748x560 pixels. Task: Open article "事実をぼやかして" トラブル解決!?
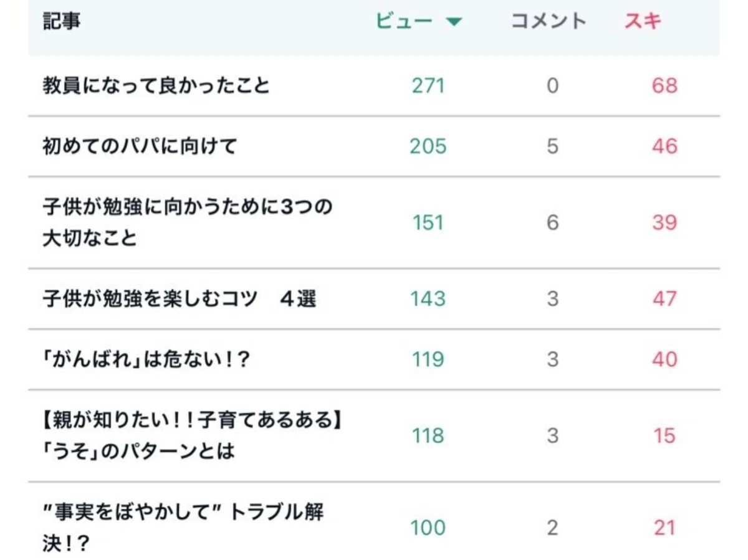[183, 527]
